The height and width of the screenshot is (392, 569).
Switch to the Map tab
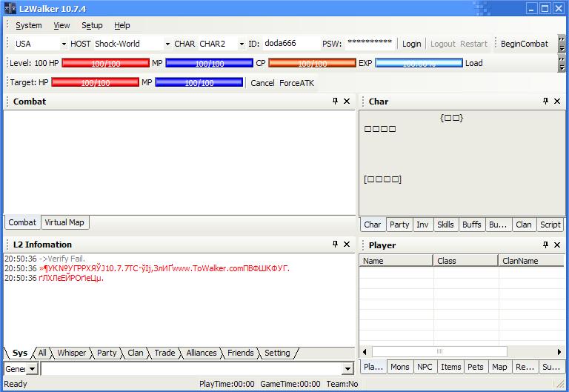pyautogui.click(x=499, y=367)
